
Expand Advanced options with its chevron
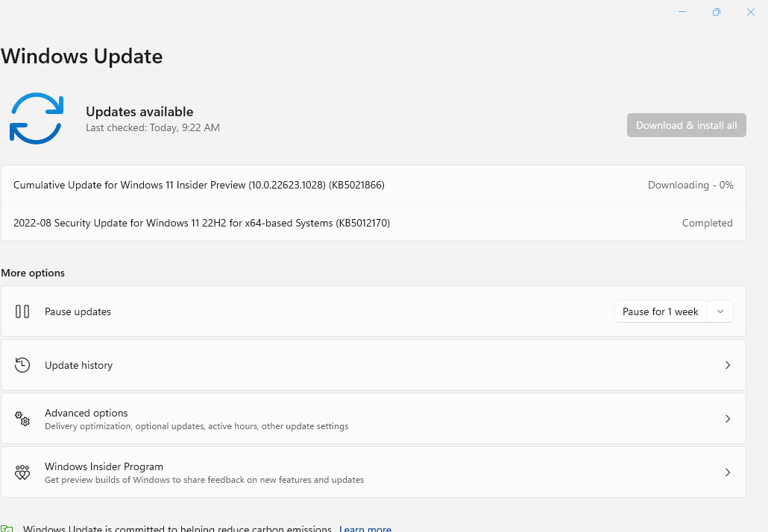coord(728,419)
